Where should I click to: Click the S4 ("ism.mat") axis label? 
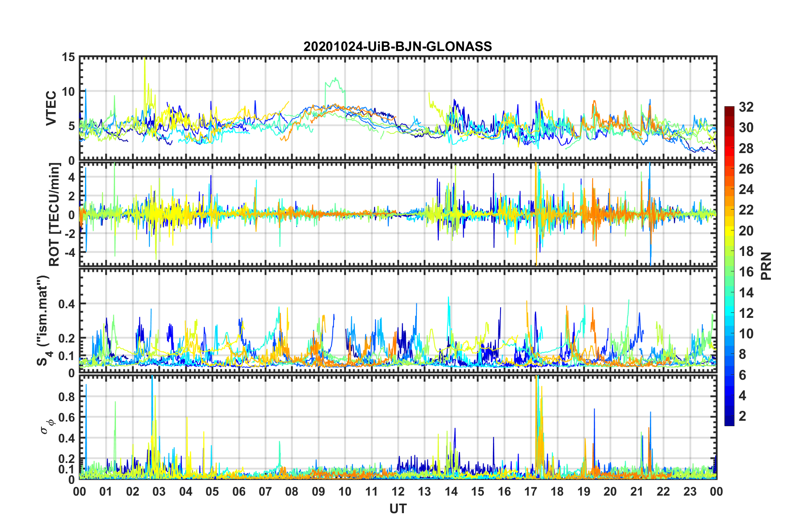pos(44,320)
